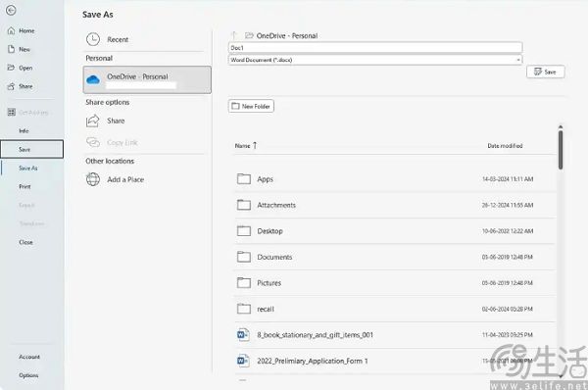Click the Documents folder name text
The height and width of the screenshot is (390, 588).
pyautogui.click(x=274, y=257)
